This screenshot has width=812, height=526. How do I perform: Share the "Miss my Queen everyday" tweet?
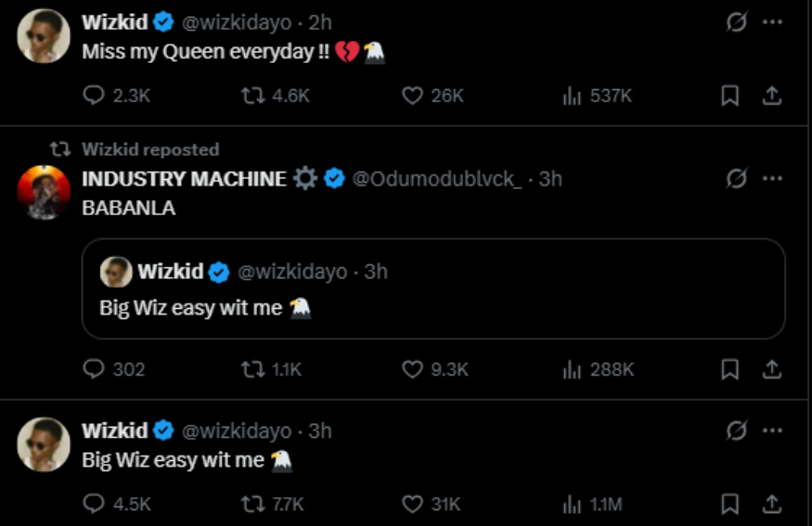[x=771, y=96]
